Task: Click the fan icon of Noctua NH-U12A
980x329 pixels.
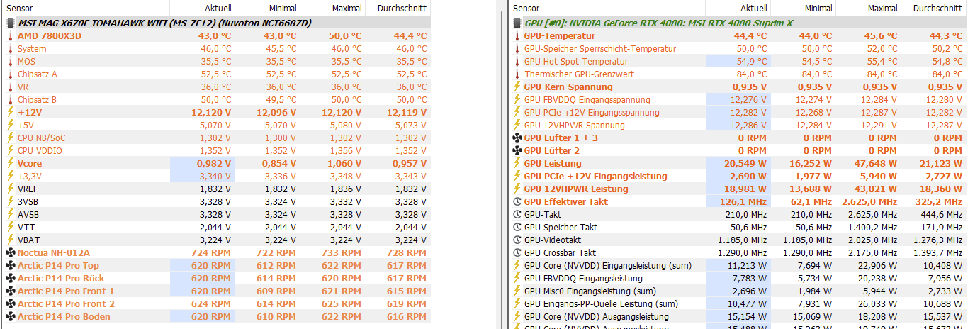Action: click(x=10, y=252)
